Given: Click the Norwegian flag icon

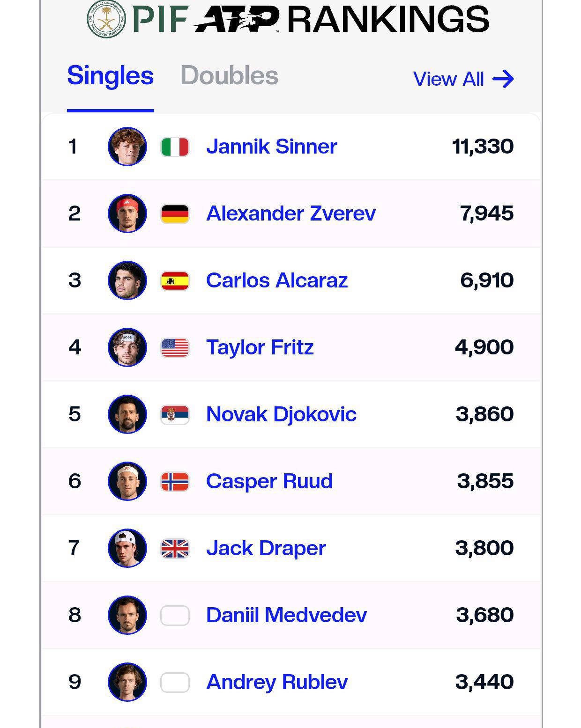Looking at the screenshot, I should click(x=175, y=482).
